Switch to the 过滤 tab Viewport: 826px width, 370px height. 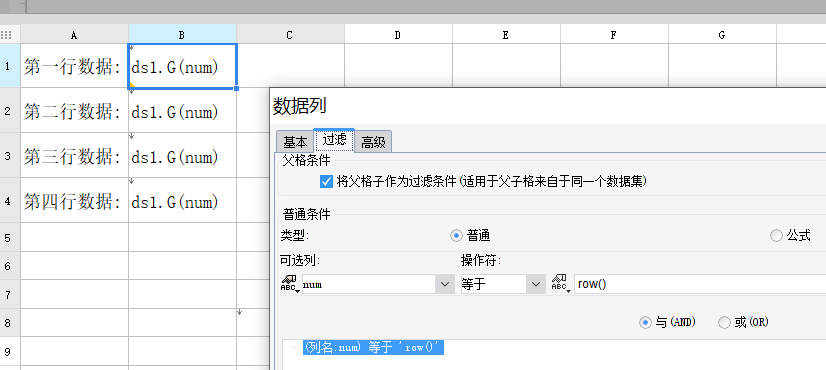tap(335, 140)
